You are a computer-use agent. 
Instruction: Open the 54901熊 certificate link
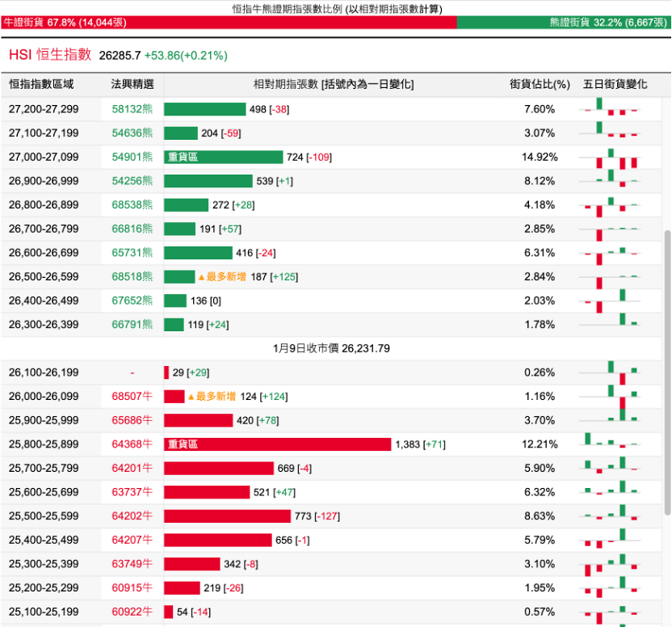pos(132,158)
